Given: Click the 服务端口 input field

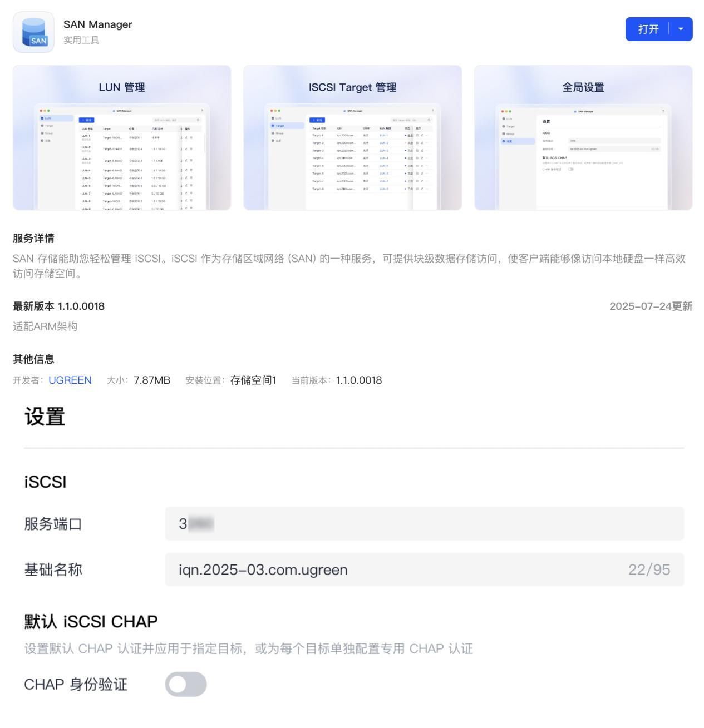Looking at the screenshot, I should (424, 524).
